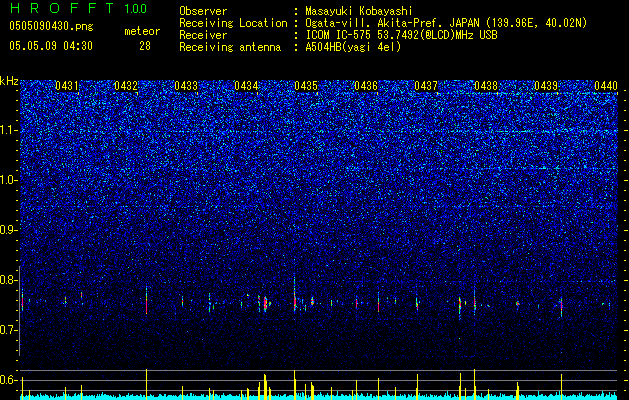Click observer name Masayuki Kobayashi

[359, 11]
